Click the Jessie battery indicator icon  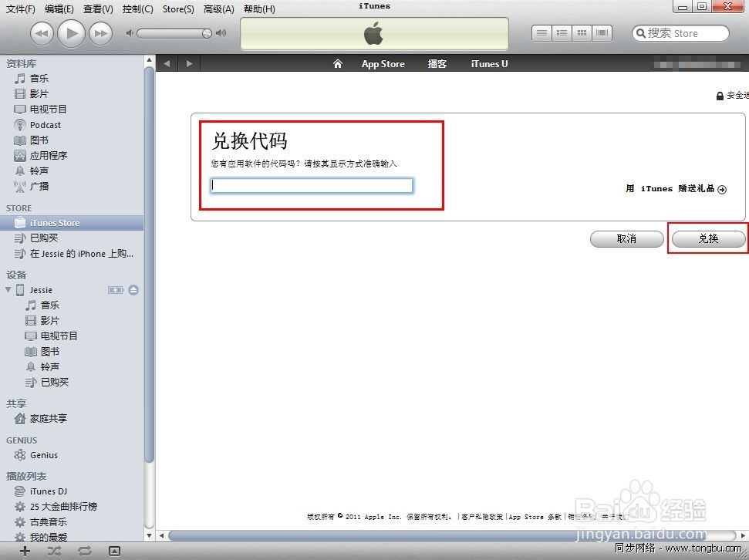tap(116, 290)
